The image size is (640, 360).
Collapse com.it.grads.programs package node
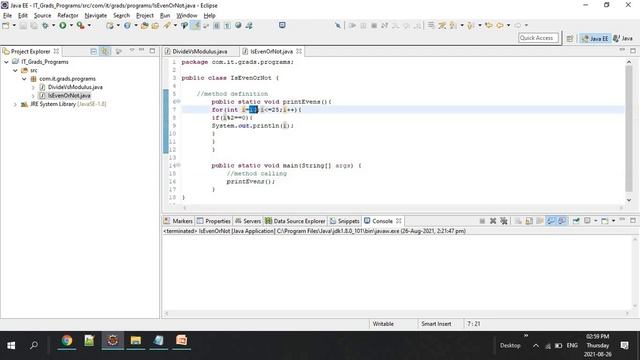point(24,79)
